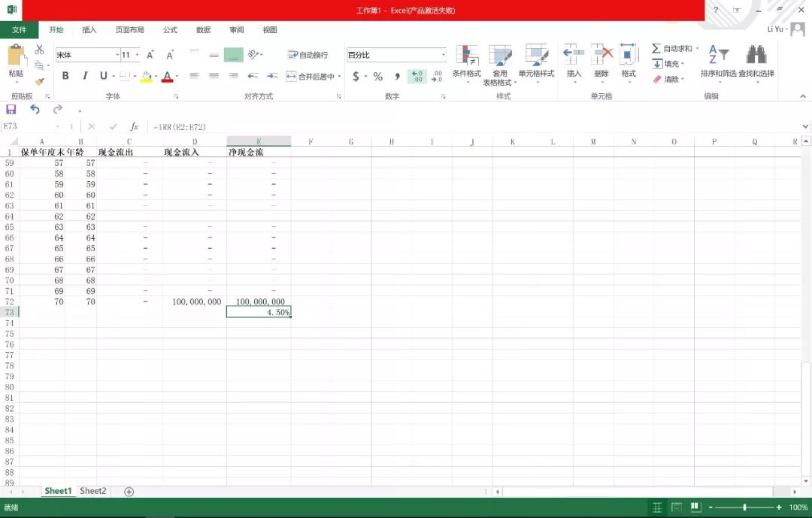Click the Format Painter brush icon
812x518 pixels.
coord(39,81)
